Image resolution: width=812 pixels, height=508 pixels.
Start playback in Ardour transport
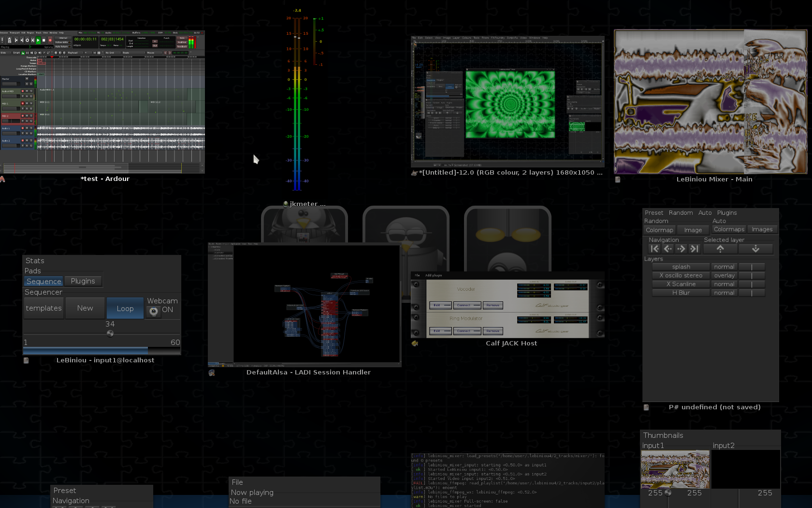click(x=38, y=40)
